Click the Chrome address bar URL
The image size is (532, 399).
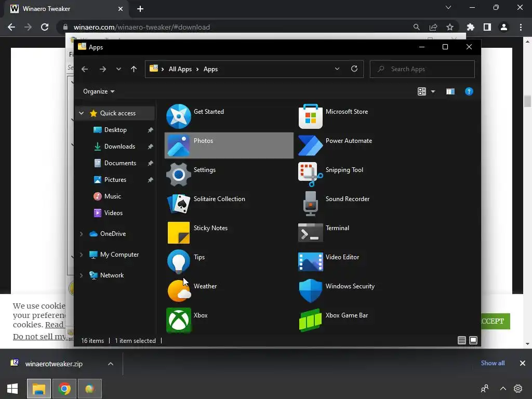click(x=142, y=27)
